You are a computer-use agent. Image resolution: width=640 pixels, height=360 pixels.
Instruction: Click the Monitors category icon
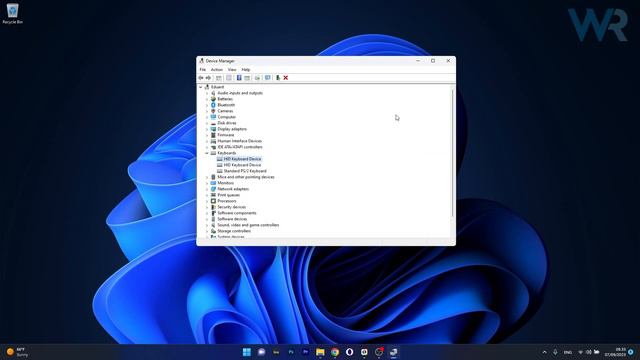tap(213, 183)
